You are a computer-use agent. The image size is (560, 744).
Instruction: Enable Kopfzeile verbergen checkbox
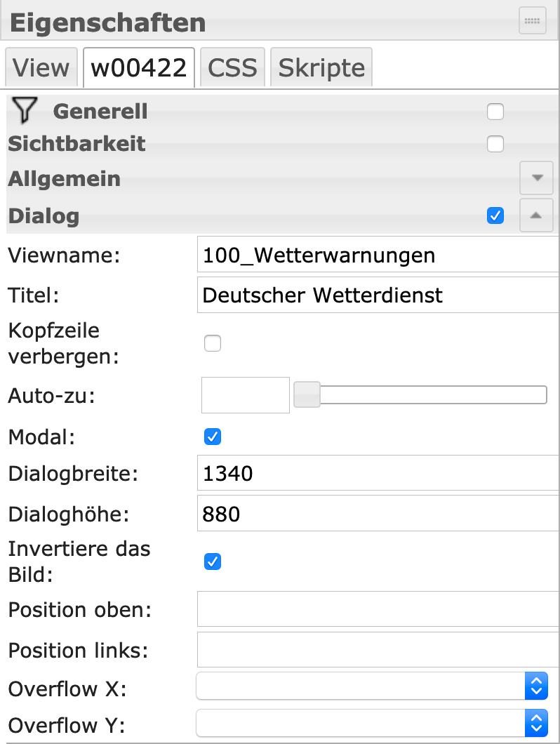coord(213,343)
